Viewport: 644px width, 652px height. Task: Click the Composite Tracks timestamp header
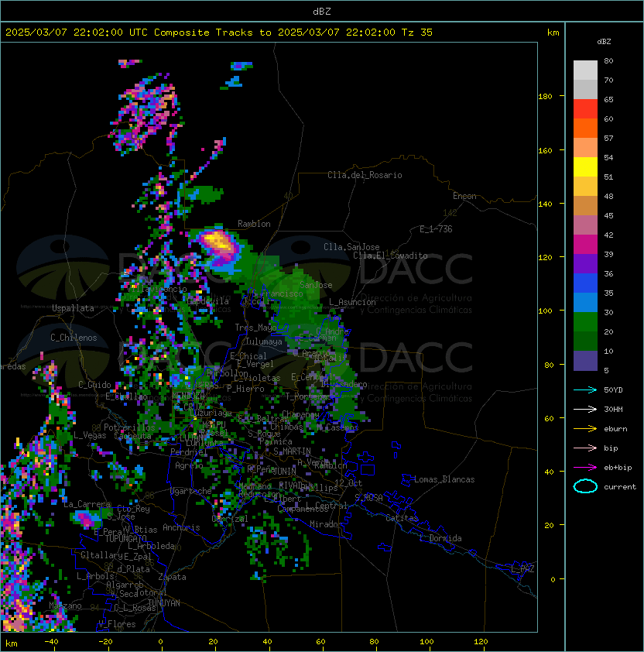click(219, 33)
